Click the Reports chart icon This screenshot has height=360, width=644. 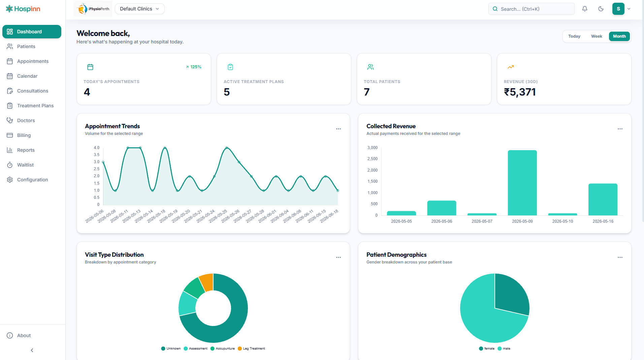tap(10, 150)
